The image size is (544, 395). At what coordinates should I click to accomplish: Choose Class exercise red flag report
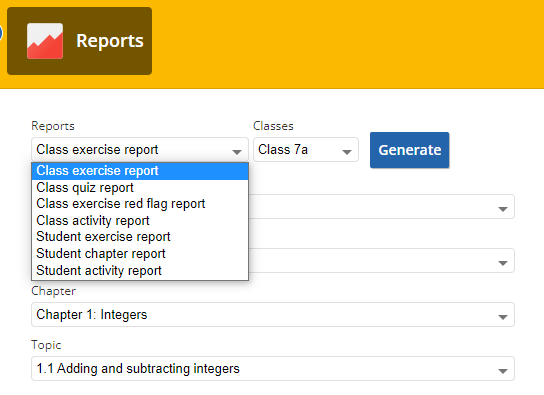(140, 204)
